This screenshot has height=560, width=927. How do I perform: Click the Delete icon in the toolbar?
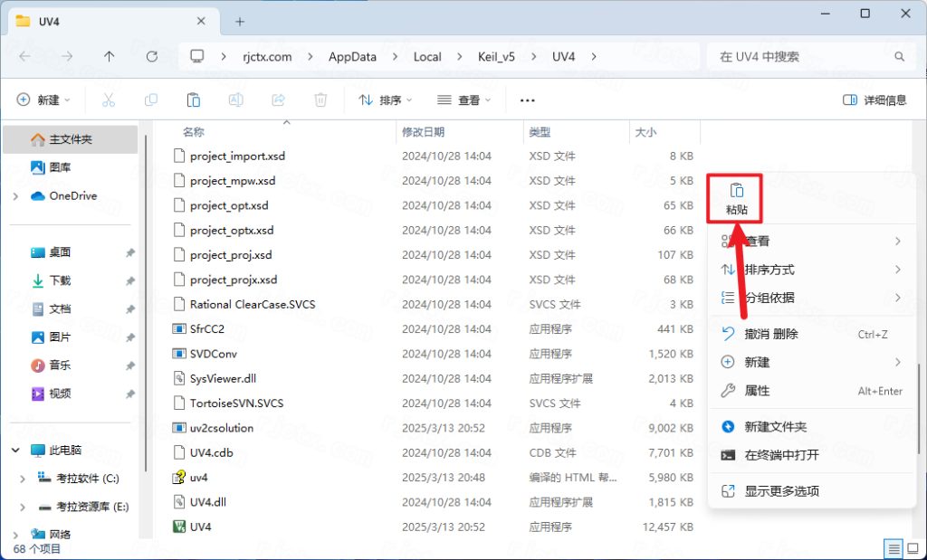[320, 100]
